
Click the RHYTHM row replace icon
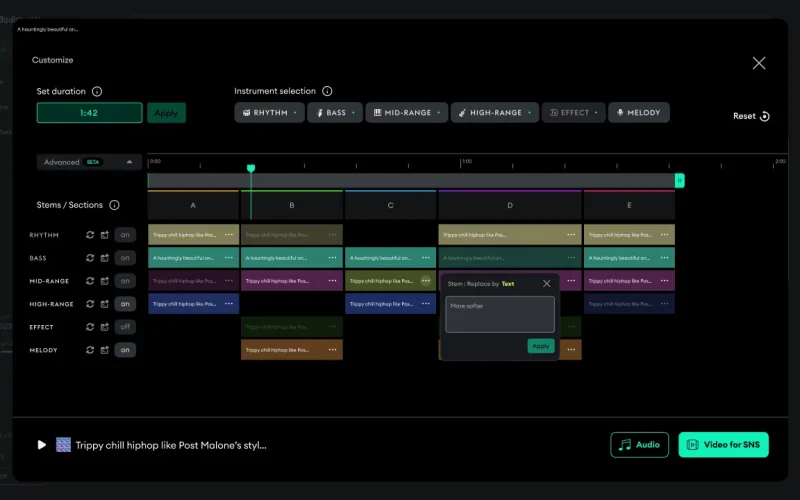click(x=105, y=235)
